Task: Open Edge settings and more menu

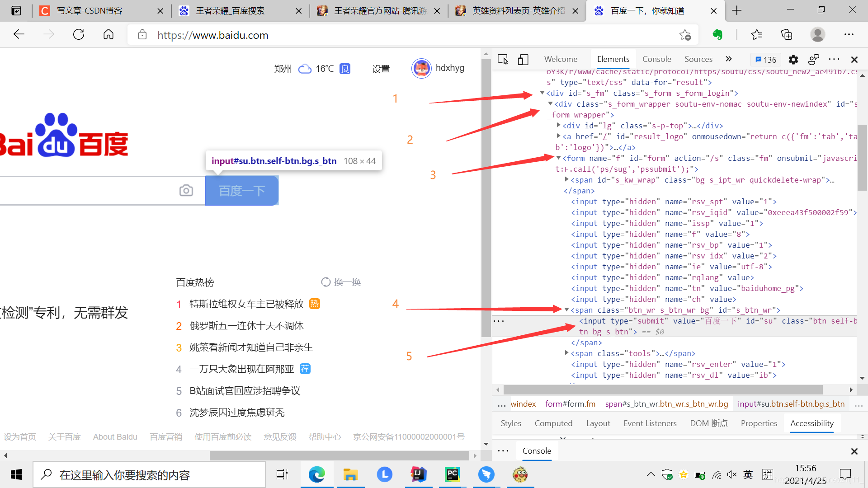Action: click(x=849, y=35)
